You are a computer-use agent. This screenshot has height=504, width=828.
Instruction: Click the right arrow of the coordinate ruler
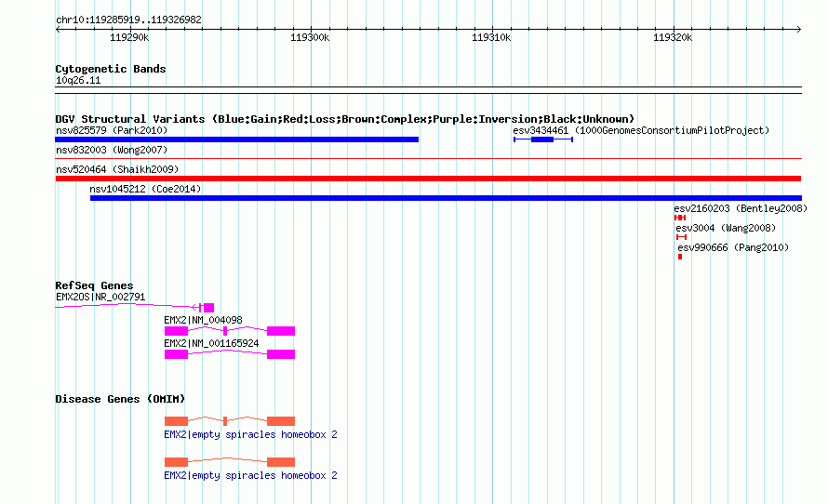click(x=798, y=29)
